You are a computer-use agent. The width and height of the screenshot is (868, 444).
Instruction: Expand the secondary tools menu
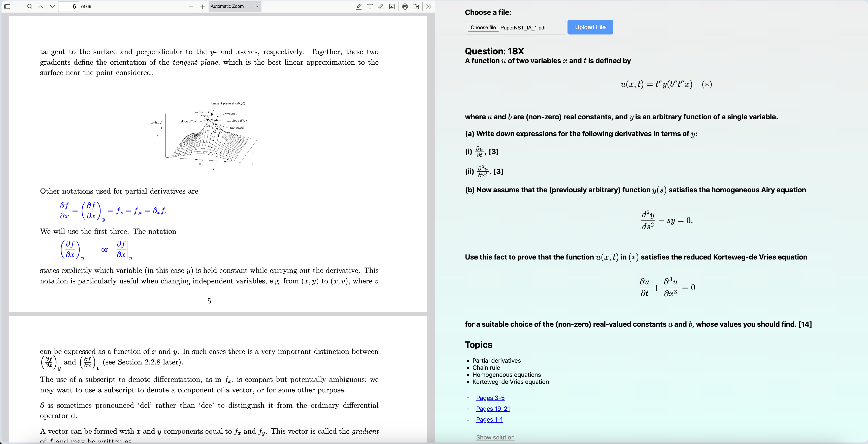click(429, 6)
